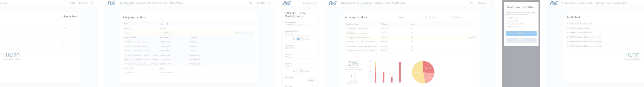Click the glasses icon in the Outgoing checklists header

(x=250, y=3)
